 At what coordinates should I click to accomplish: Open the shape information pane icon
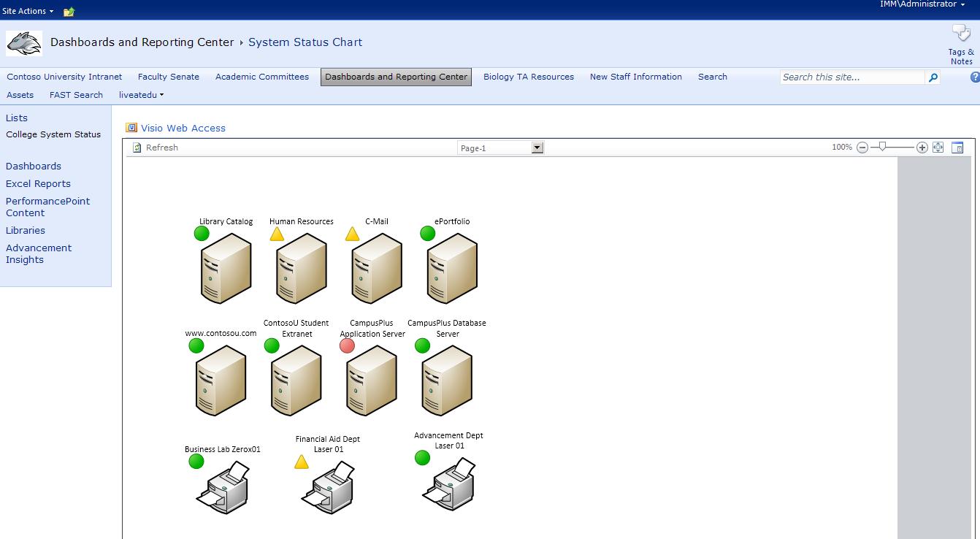click(957, 148)
